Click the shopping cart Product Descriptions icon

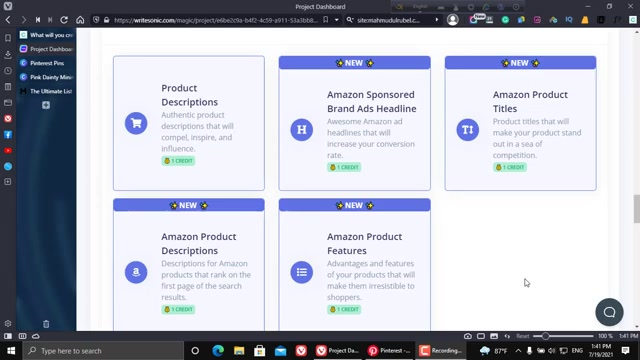tap(136, 123)
